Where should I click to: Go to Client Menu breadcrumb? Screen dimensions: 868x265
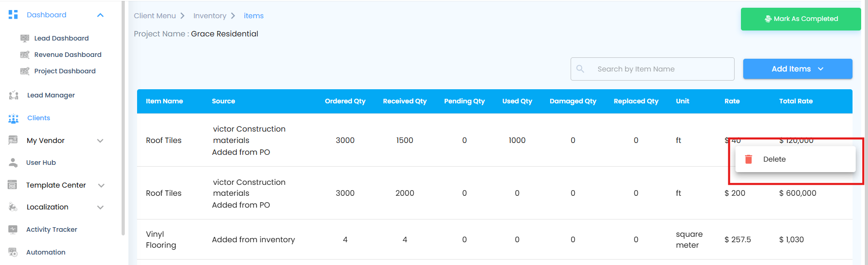(x=155, y=16)
